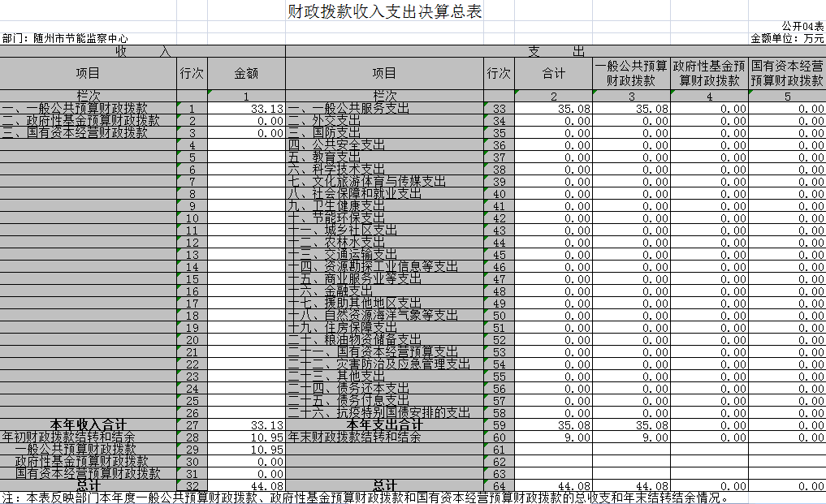Select the department label 随州市节能监察中心

(x=65, y=38)
